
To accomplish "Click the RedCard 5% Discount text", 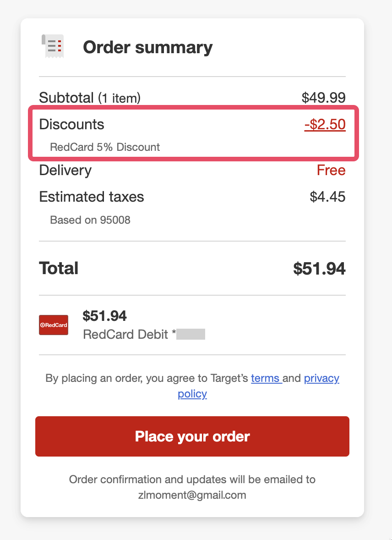I will (x=105, y=147).
